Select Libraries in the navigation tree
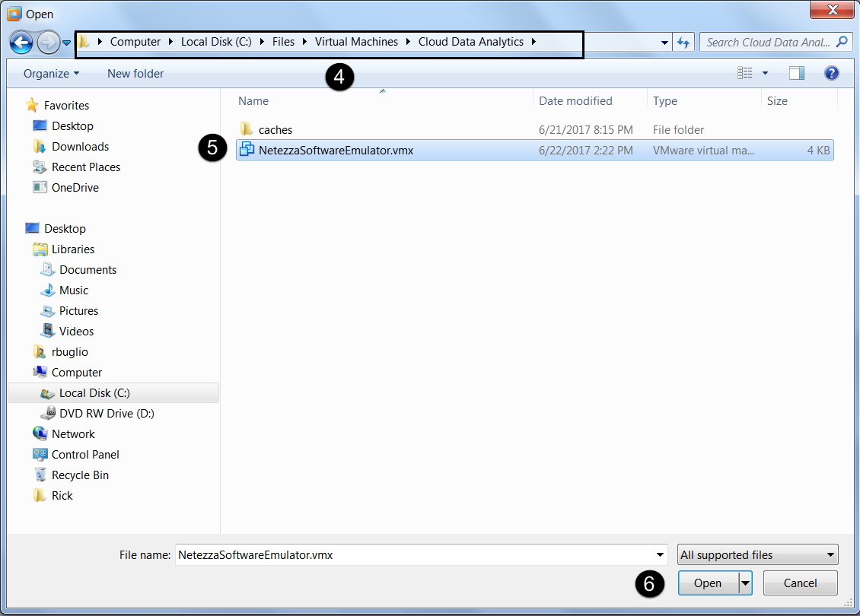 point(73,249)
